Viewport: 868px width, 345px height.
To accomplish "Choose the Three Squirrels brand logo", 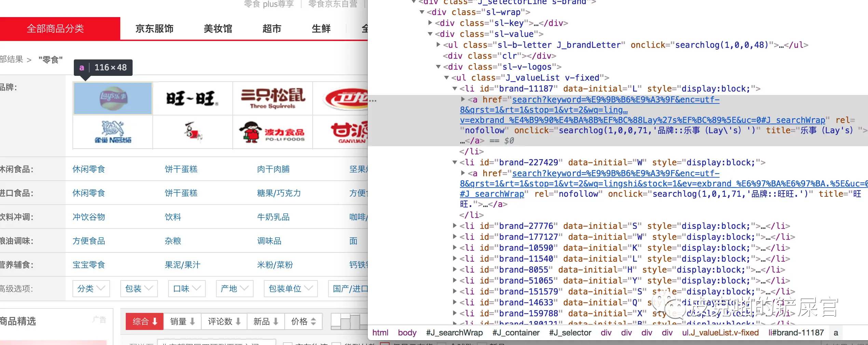I will (x=273, y=98).
